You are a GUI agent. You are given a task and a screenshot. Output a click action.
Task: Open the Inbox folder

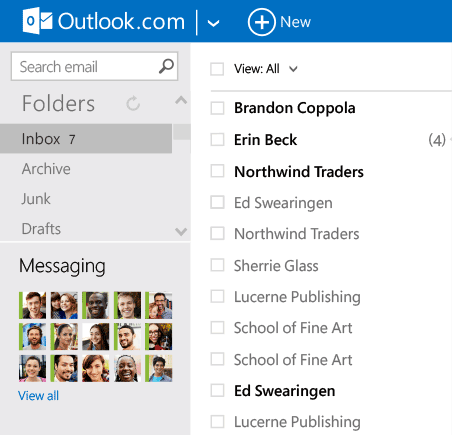point(86,139)
